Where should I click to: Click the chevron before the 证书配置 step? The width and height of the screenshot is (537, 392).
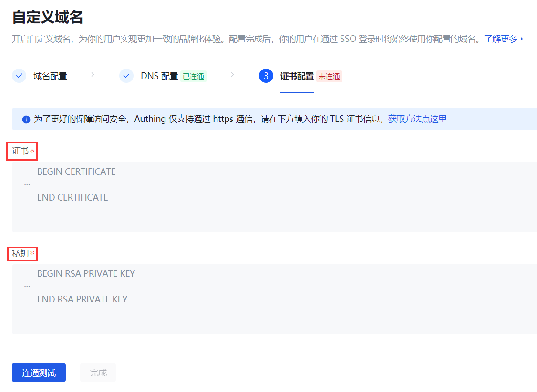pyautogui.click(x=232, y=75)
